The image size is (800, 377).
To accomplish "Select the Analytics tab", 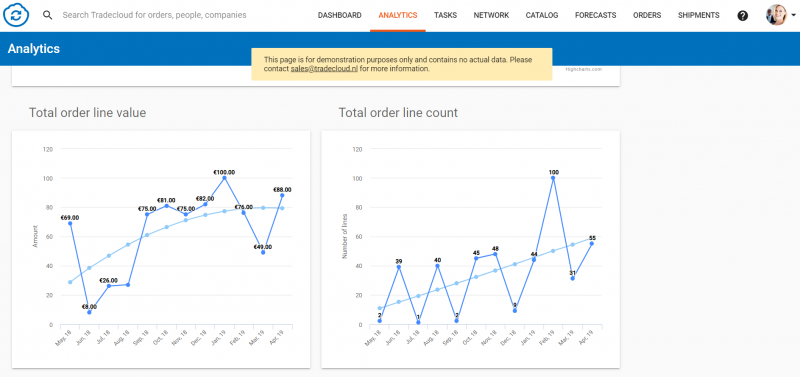I will (x=398, y=15).
